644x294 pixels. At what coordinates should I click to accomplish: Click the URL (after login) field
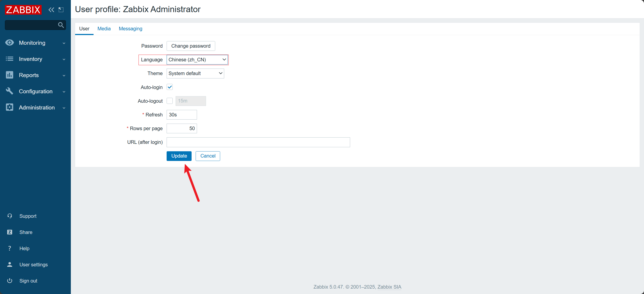tap(258, 142)
